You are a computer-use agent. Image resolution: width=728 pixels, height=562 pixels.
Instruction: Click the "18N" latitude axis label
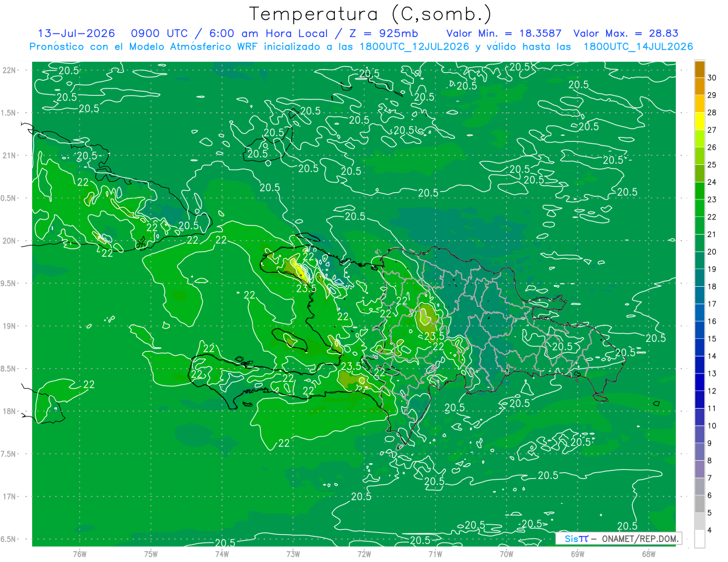(10, 412)
